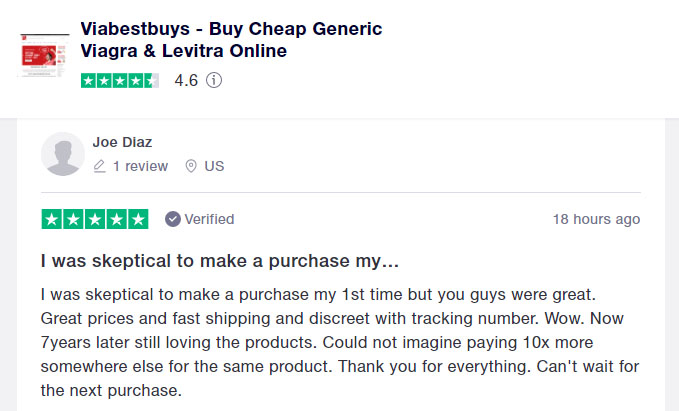Viewport: 679px width, 411px height.
Task: Open the review titled "I was skeptical…"
Action: [x=222, y=261]
